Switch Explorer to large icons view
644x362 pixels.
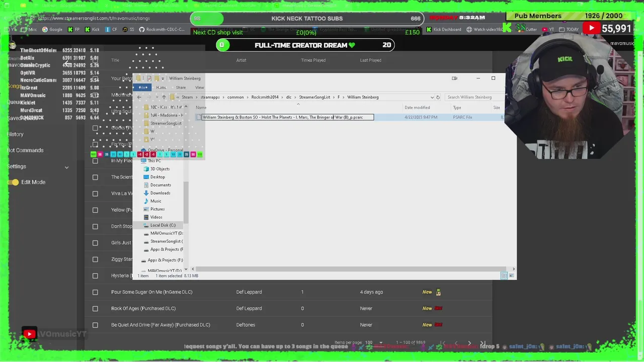(x=512, y=276)
